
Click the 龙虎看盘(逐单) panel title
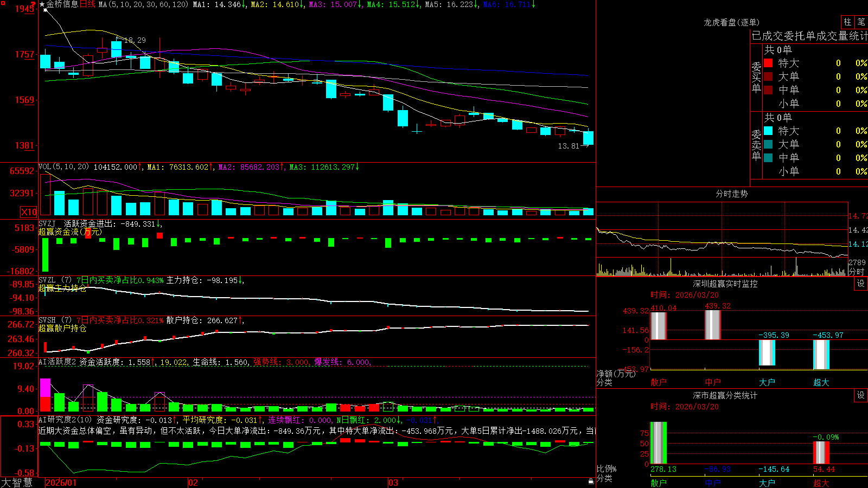[x=731, y=22]
